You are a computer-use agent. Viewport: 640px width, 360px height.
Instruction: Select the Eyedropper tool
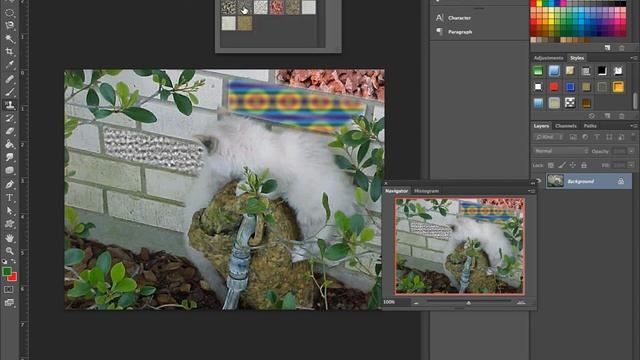click(x=9, y=65)
